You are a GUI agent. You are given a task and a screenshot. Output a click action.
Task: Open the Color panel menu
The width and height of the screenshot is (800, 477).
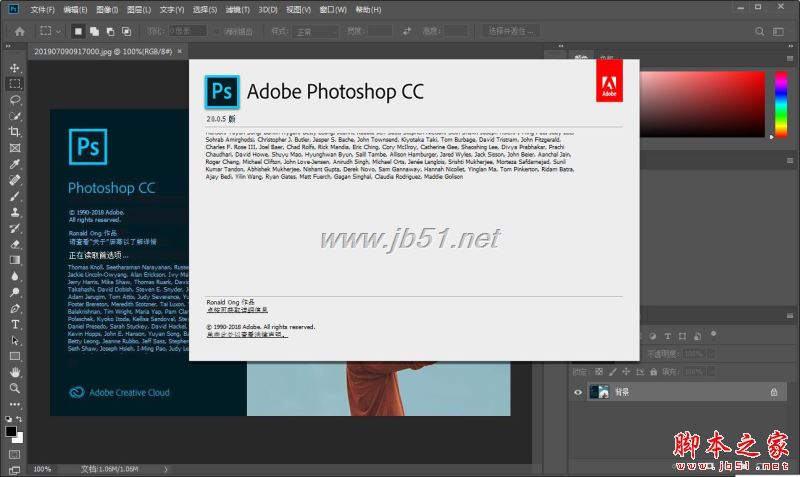(x=790, y=59)
